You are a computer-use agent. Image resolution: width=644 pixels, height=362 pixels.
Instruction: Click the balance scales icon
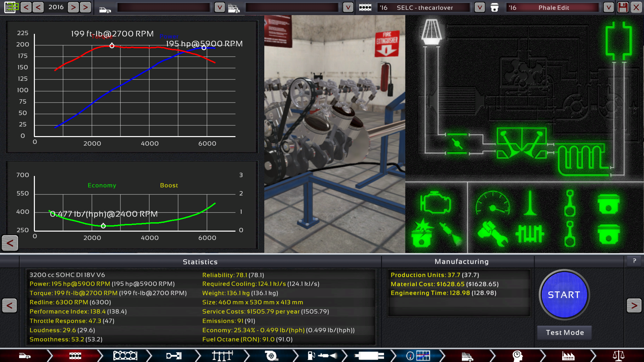[618, 356]
